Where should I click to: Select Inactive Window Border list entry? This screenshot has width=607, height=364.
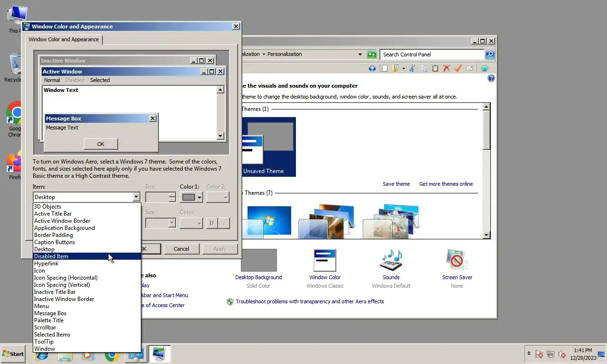pyautogui.click(x=87, y=299)
